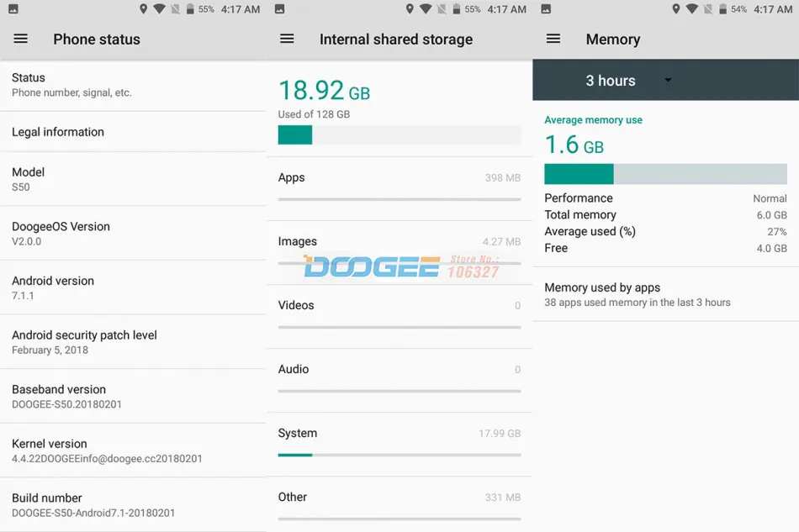Open Images storage category
This screenshot has height=532, width=799.
(x=399, y=251)
